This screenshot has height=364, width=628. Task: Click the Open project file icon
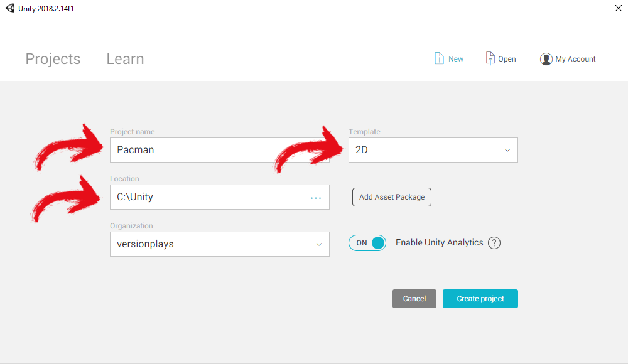point(490,58)
